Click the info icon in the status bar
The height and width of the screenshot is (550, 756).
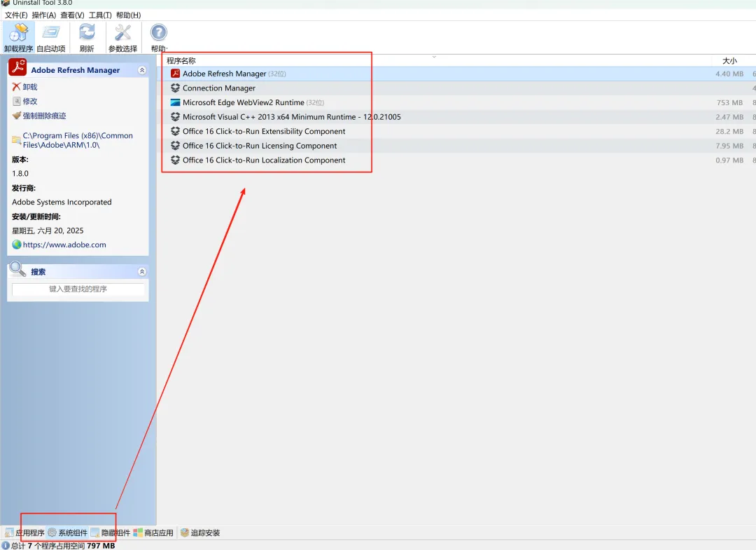(x=6, y=545)
